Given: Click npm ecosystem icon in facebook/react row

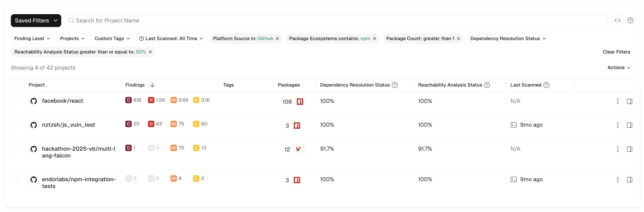Looking at the screenshot, I should pos(300,102).
